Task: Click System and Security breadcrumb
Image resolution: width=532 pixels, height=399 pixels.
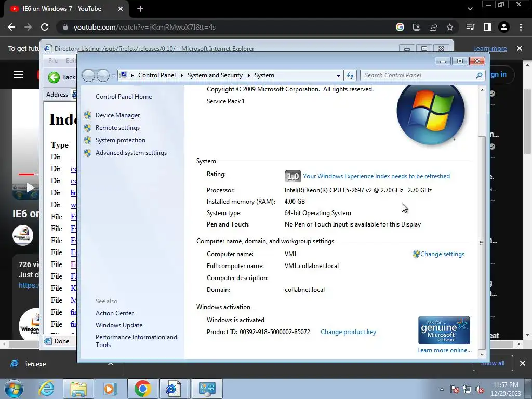Action: pyautogui.click(x=215, y=75)
